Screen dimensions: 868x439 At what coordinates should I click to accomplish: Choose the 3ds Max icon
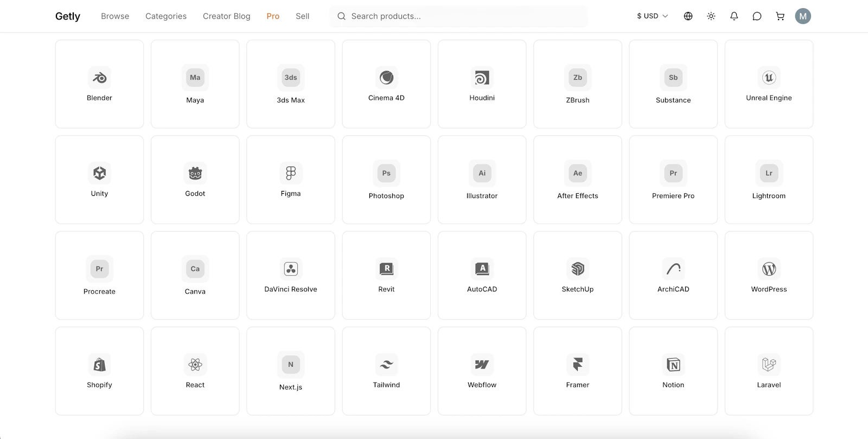coord(291,78)
